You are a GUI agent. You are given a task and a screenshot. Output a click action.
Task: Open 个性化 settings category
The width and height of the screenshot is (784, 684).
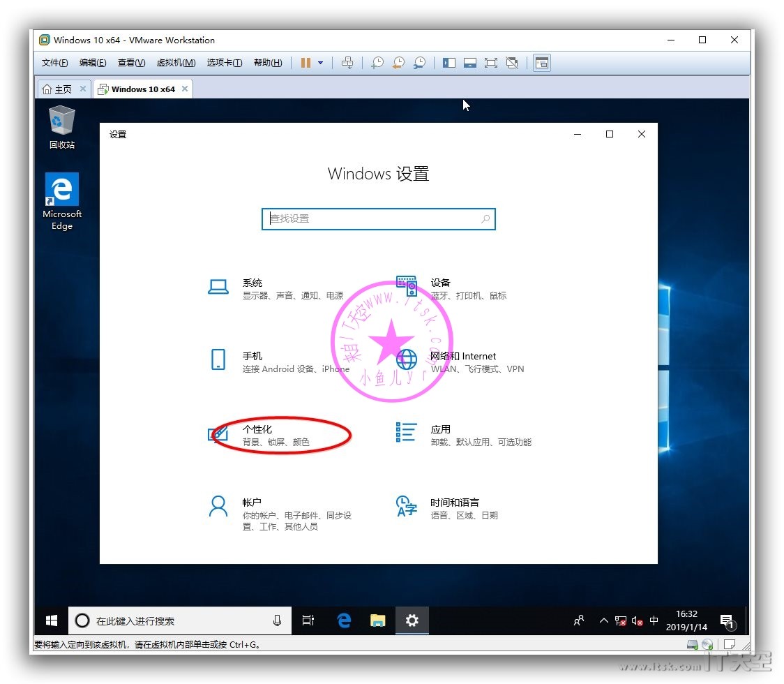tap(259, 436)
